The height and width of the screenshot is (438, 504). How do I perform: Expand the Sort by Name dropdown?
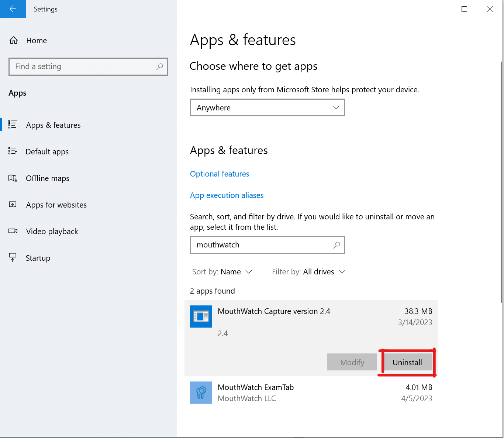pos(222,272)
